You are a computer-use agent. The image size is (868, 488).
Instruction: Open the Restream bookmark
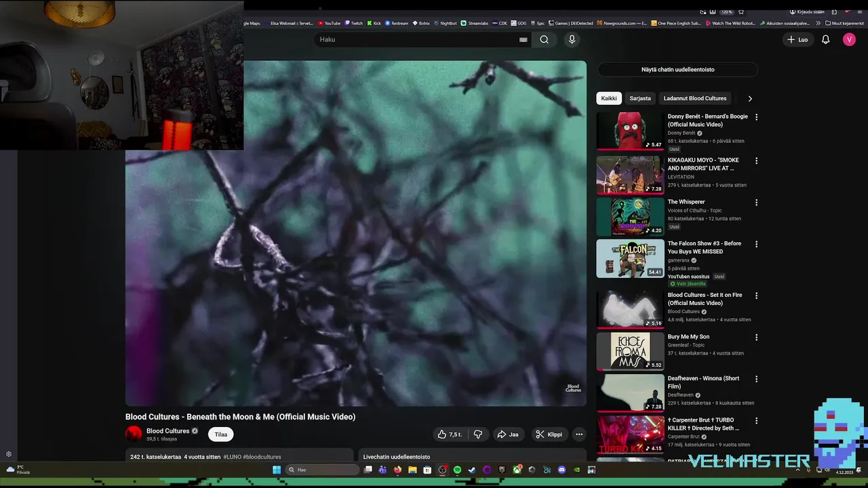(397, 23)
